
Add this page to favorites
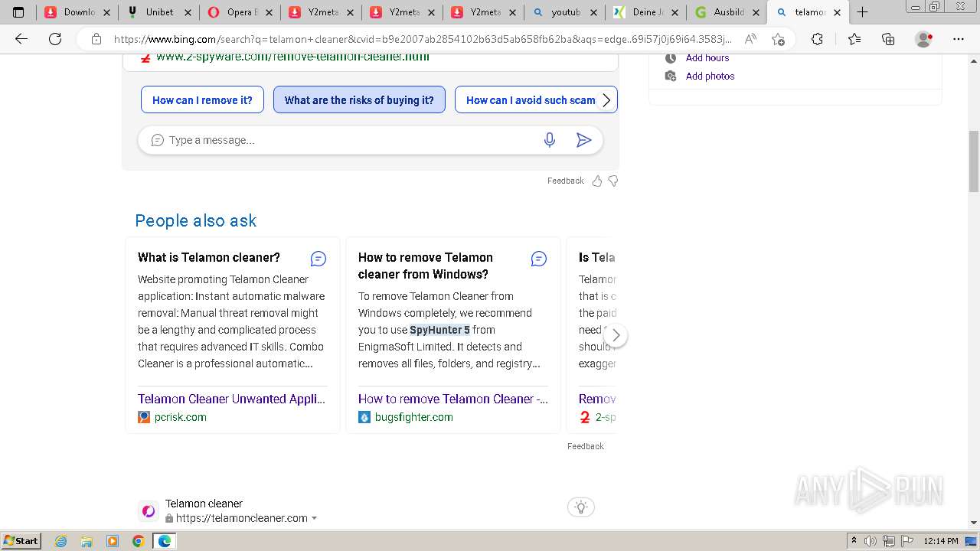pos(778,39)
